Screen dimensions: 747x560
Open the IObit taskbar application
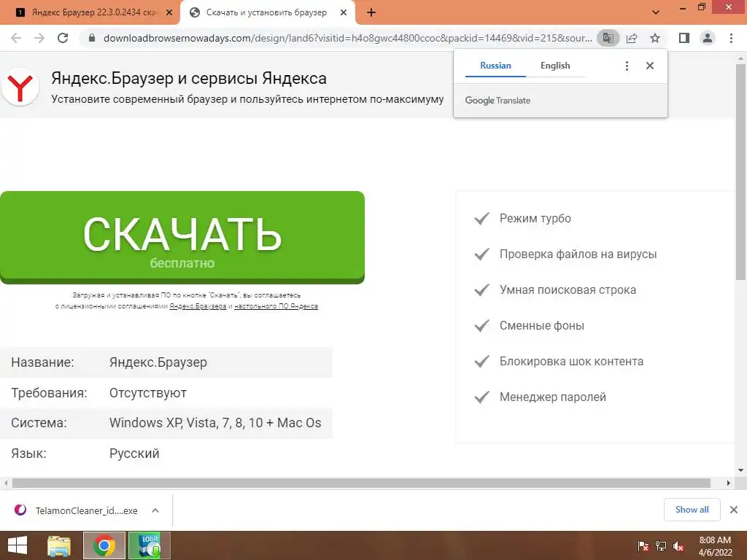[x=150, y=545]
